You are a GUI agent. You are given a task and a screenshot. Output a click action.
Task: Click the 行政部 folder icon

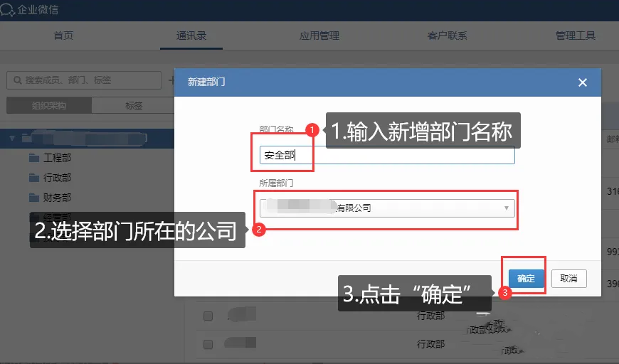[34, 178]
